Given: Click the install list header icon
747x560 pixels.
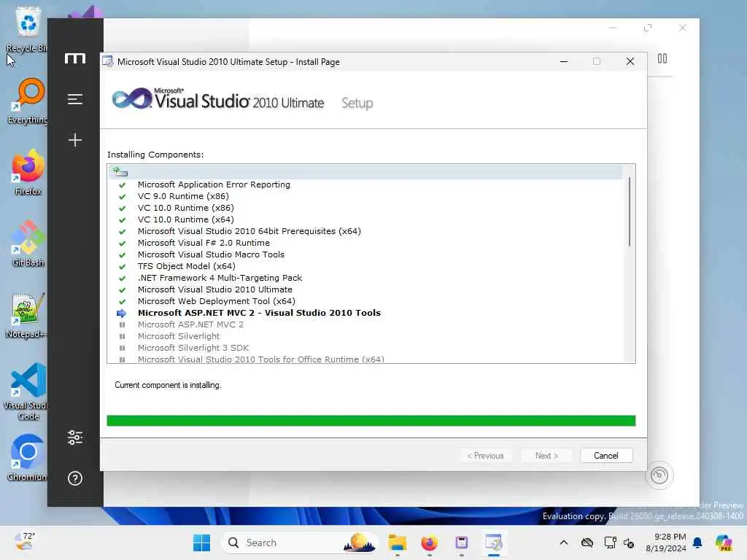Looking at the screenshot, I should click(120, 171).
